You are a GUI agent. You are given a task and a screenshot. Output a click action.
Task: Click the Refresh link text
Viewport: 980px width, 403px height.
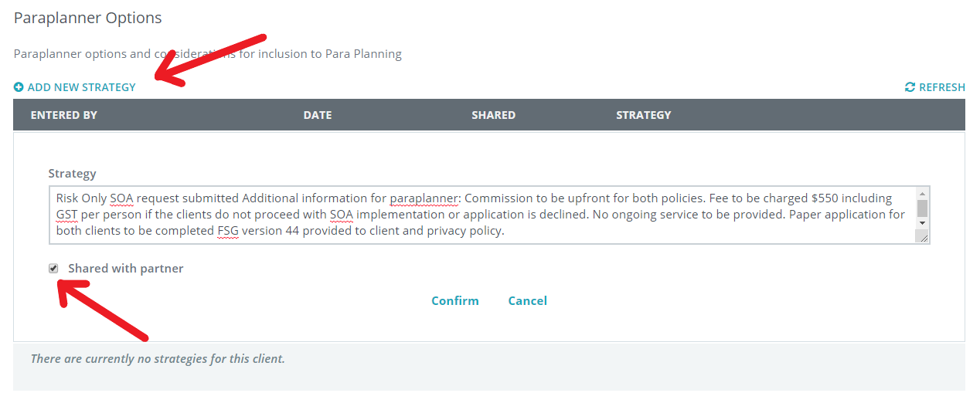941,88
